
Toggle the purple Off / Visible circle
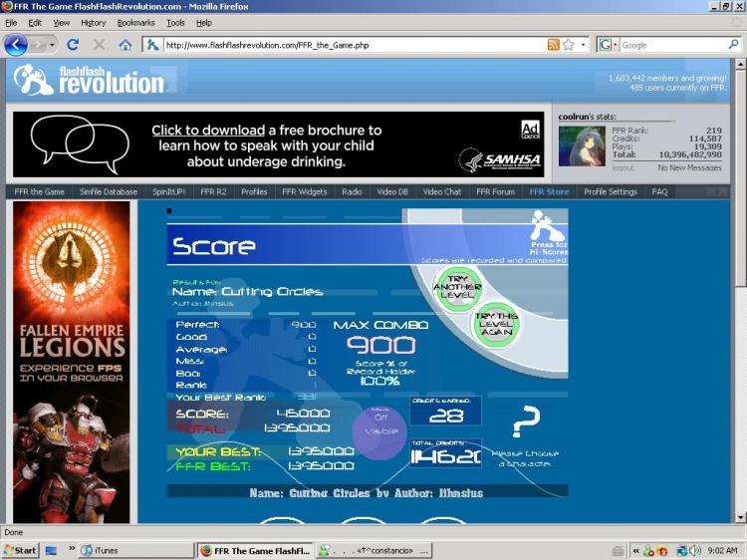pyautogui.click(x=380, y=431)
